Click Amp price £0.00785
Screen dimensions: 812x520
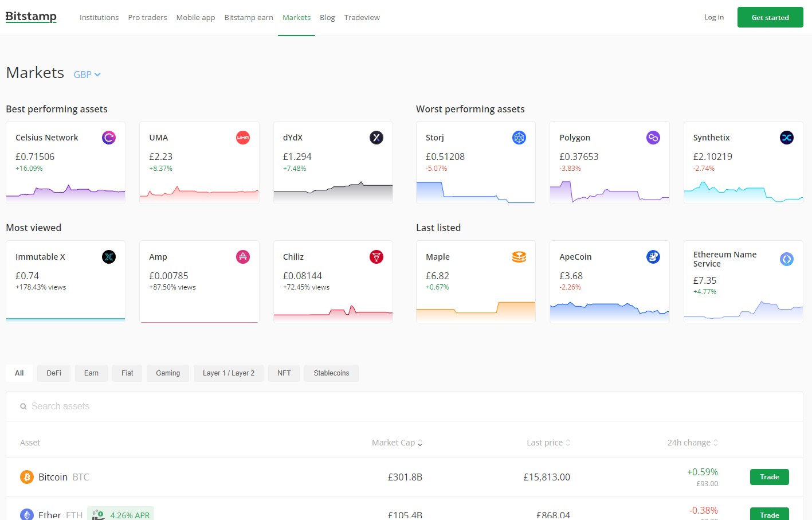tap(168, 276)
